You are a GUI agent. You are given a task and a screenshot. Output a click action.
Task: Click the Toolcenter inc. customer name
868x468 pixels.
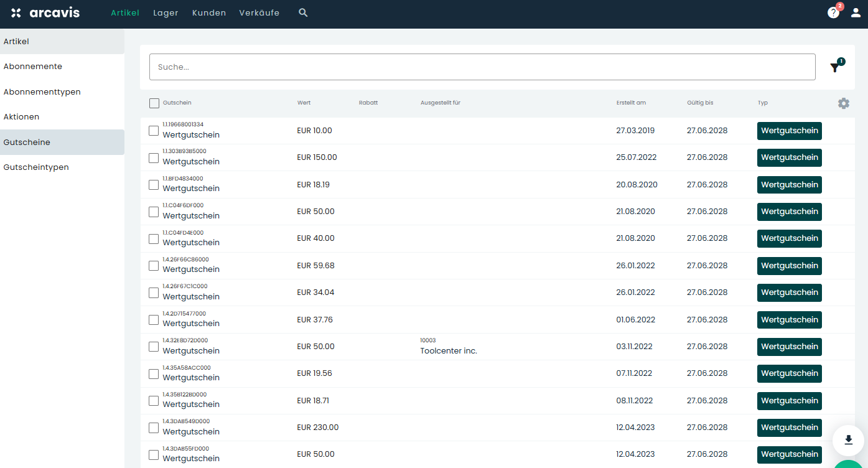(x=449, y=351)
